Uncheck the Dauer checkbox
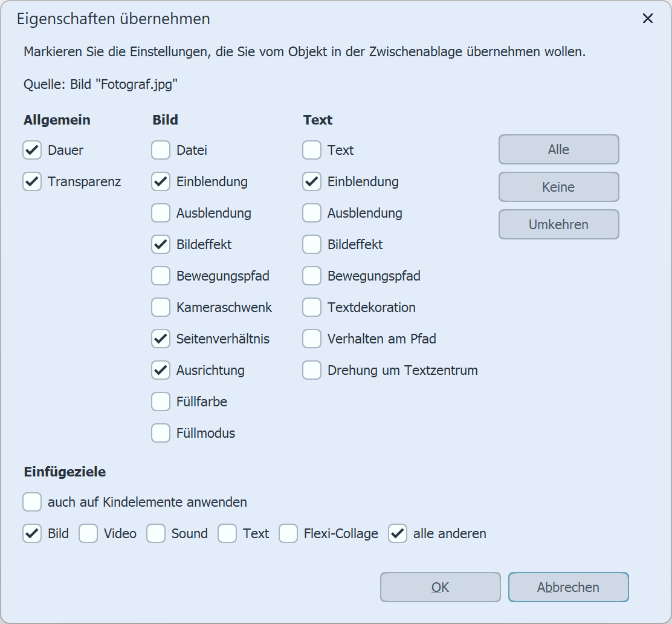This screenshot has width=672, height=624. [x=32, y=150]
